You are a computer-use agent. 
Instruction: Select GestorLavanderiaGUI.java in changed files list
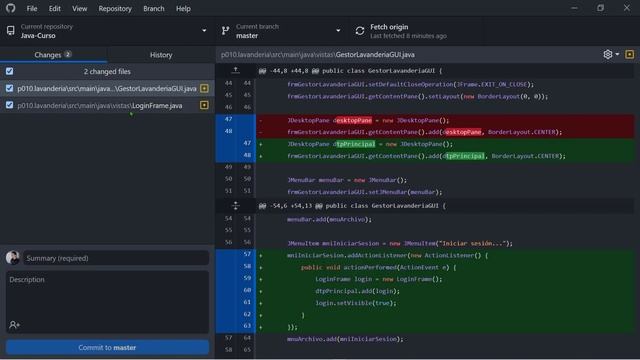pyautogui.click(x=107, y=88)
